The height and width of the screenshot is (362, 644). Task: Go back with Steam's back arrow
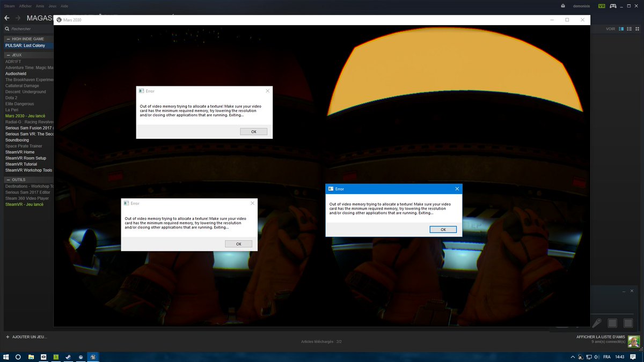pos(6,18)
